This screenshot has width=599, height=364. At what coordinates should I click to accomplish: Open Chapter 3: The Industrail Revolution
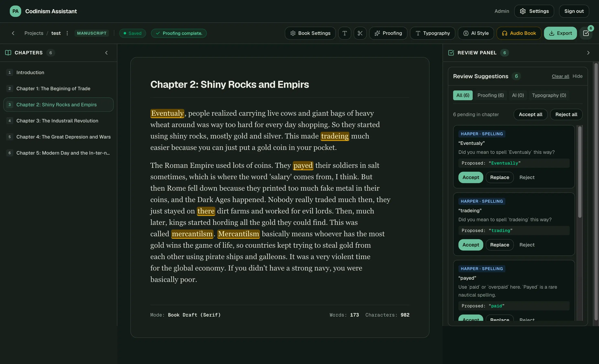pyautogui.click(x=58, y=121)
